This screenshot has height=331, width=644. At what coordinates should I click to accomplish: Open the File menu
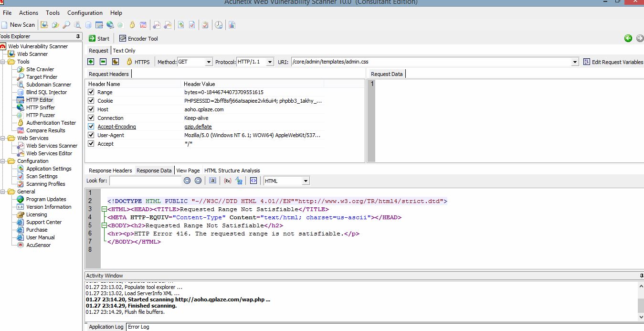7,13
